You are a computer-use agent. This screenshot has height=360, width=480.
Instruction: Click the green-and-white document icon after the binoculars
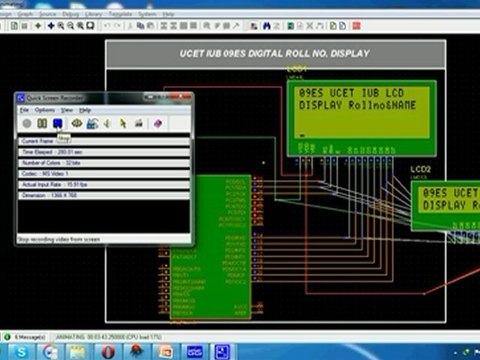(290, 26)
